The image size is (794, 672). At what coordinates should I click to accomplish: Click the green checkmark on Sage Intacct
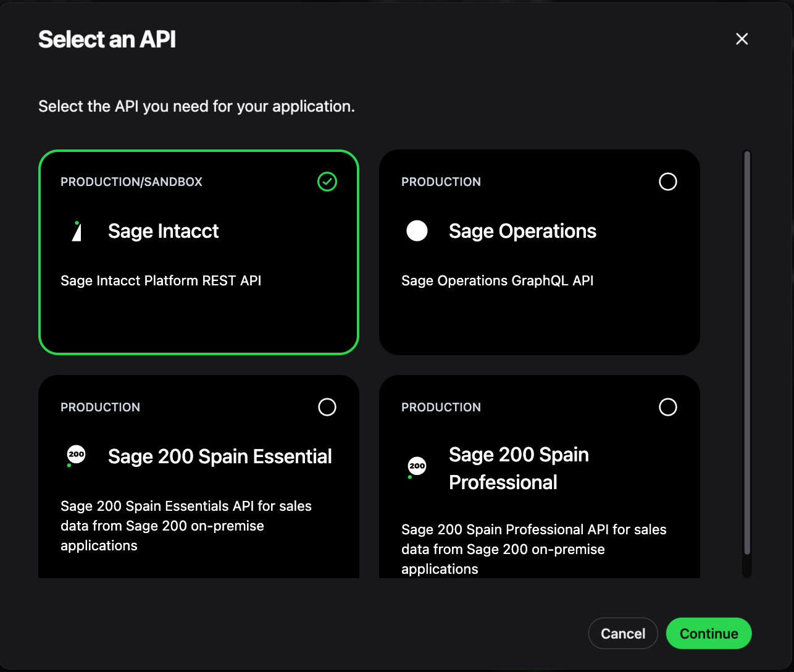pos(327,182)
